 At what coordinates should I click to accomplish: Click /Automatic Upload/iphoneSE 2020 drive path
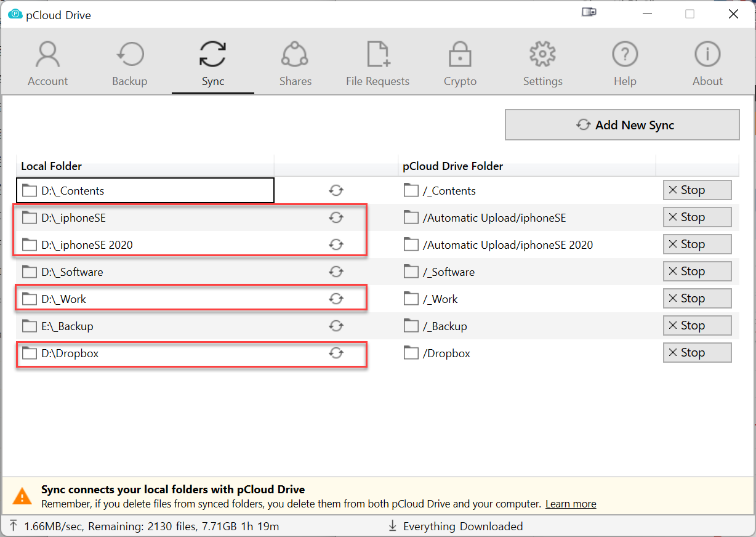coord(508,244)
